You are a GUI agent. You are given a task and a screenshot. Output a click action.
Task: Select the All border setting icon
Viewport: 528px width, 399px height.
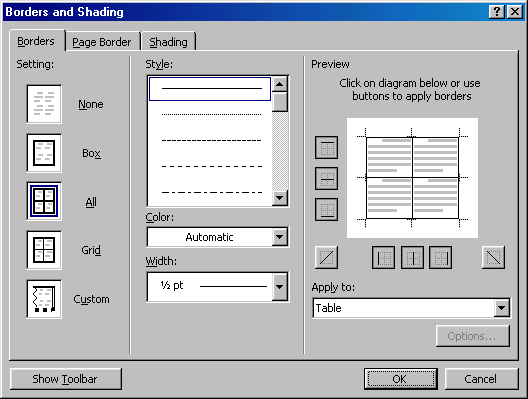[x=44, y=201]
